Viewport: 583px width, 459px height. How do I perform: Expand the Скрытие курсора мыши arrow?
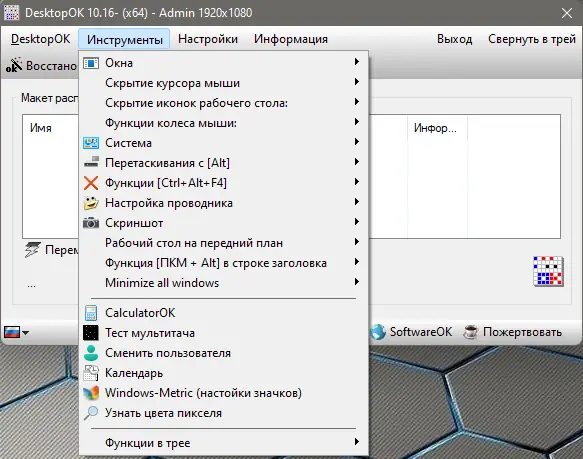coord(357,81)
